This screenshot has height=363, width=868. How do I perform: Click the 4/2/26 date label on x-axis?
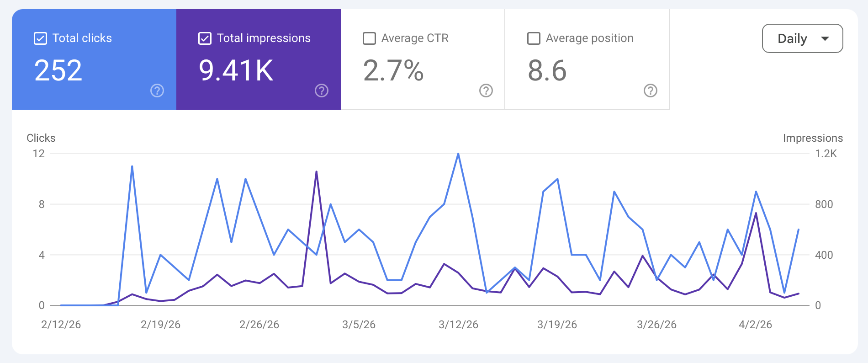coord(755,325)
